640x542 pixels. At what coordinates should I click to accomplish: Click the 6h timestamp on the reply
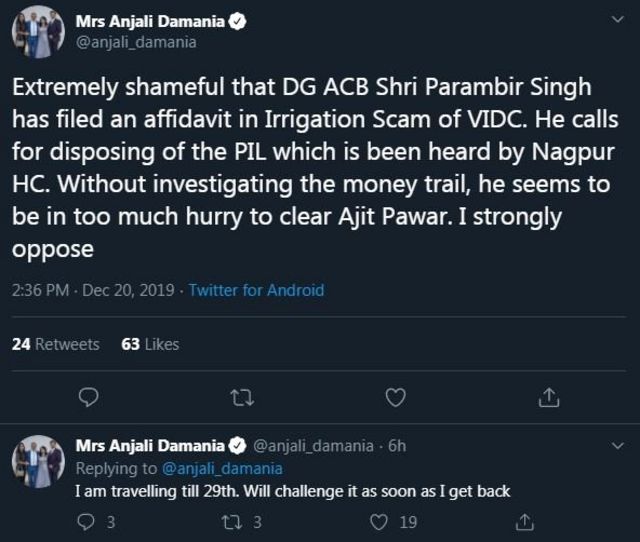click(396, 446)
